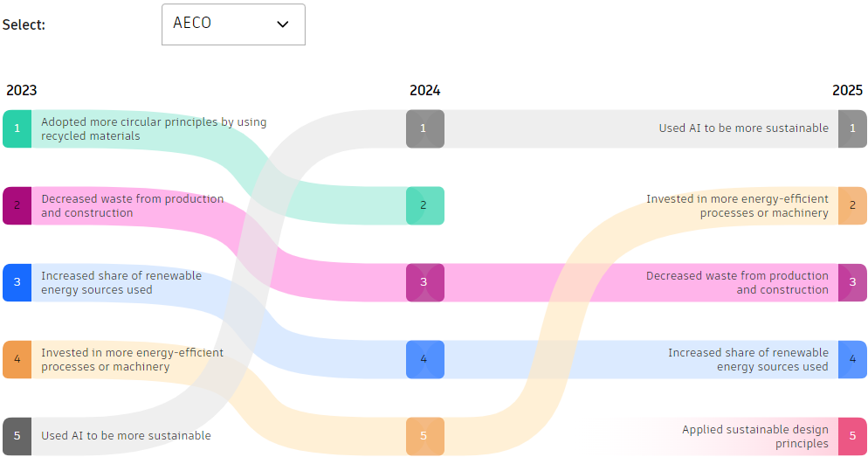Click the magenta 2024 rank 3 badge
The image size is (868, 457).
(424, 282)
